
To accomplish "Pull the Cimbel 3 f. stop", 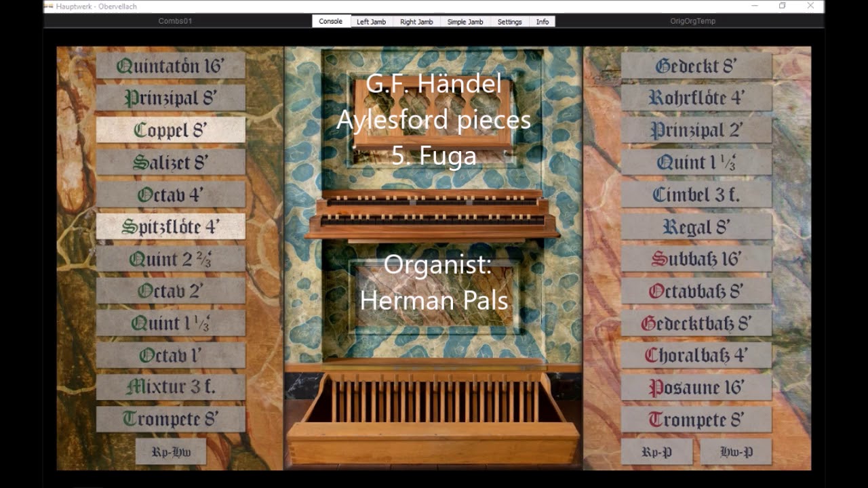I will (696, 195).
